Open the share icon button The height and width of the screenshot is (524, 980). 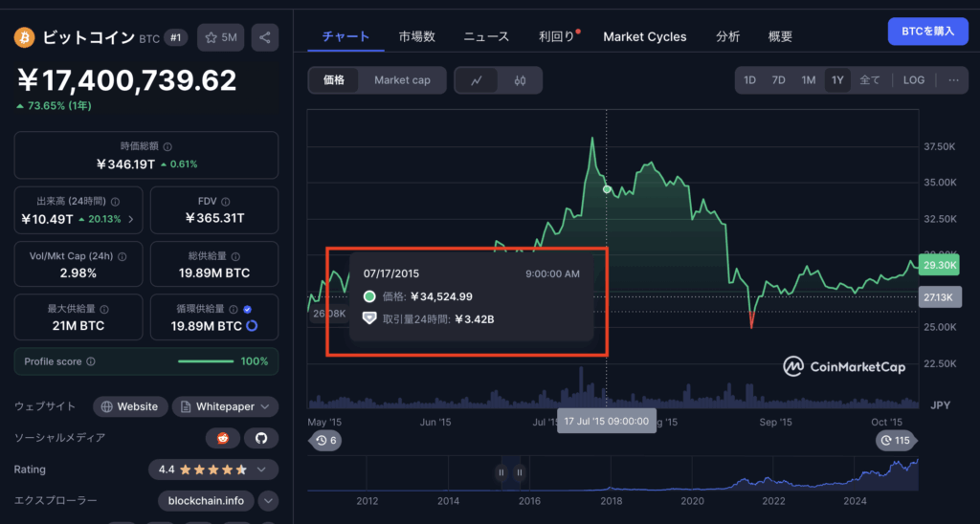coord(265,37)
